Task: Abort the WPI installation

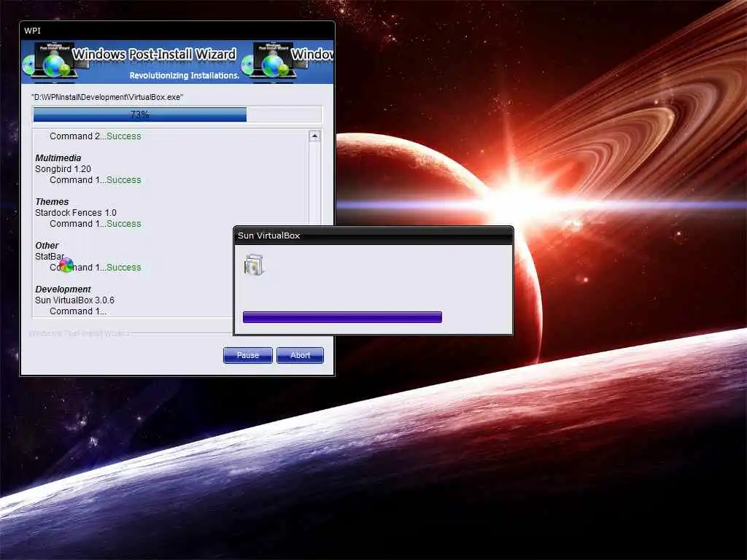Action: pyautogui.click(x=300, y=355)
